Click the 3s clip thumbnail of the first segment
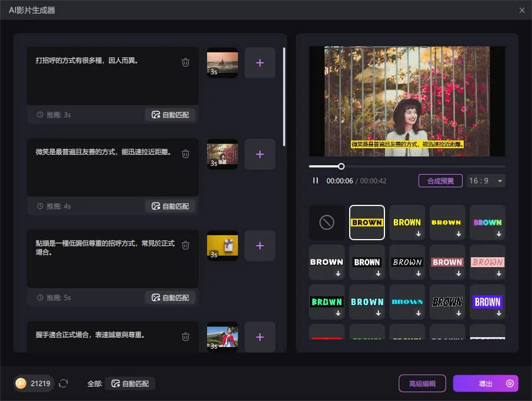The width and height of the screenshot is (532, 401). pos(222,63)
